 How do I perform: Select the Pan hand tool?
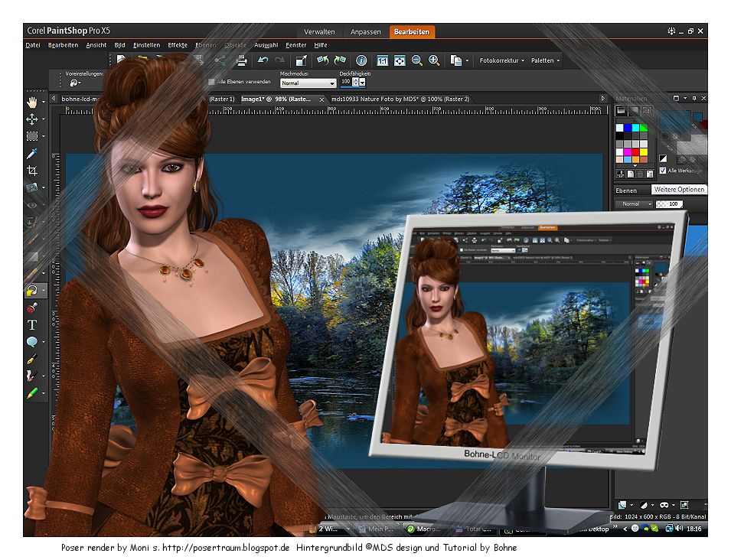tap(32, 102)
